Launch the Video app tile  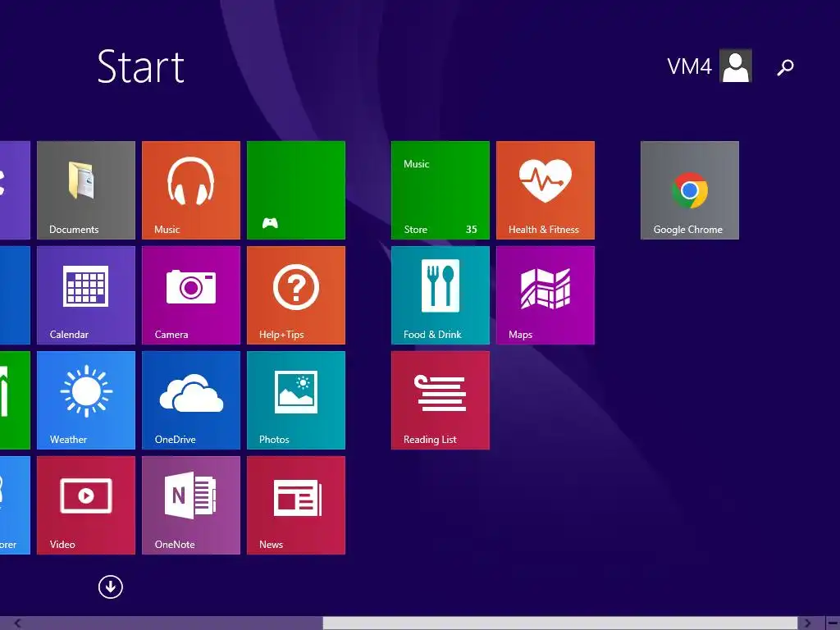[x=85, y=505]
